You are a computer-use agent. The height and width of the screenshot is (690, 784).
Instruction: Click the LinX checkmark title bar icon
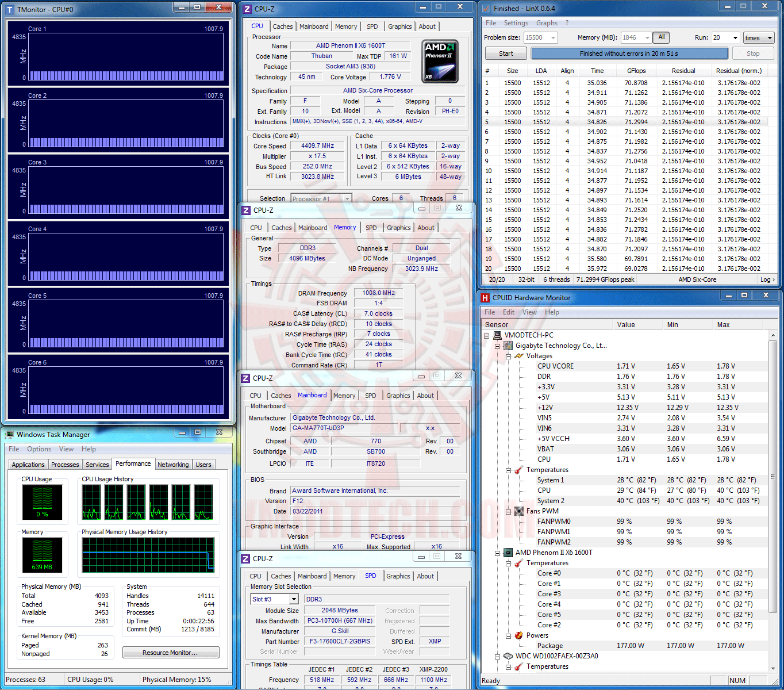pos(486,9)
